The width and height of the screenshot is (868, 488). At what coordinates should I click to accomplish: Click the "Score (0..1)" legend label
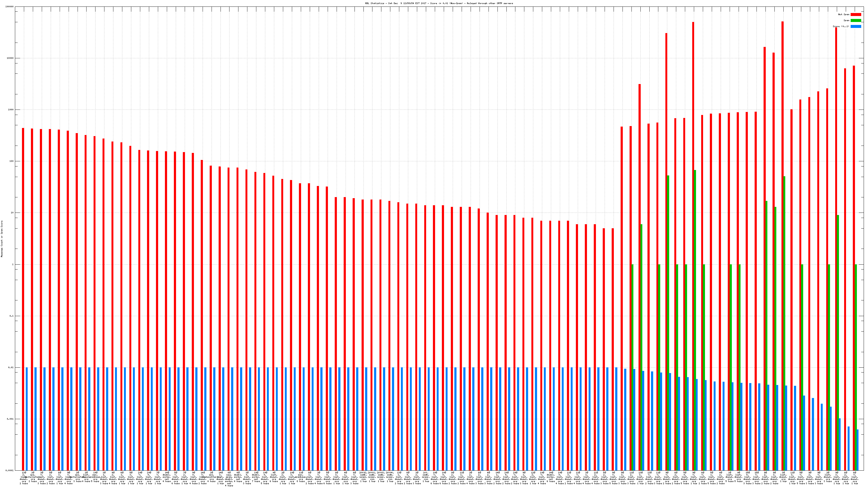click(x=841, y=26)
